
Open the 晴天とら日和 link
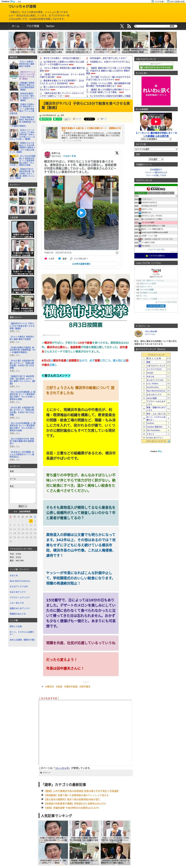[16, 626]
